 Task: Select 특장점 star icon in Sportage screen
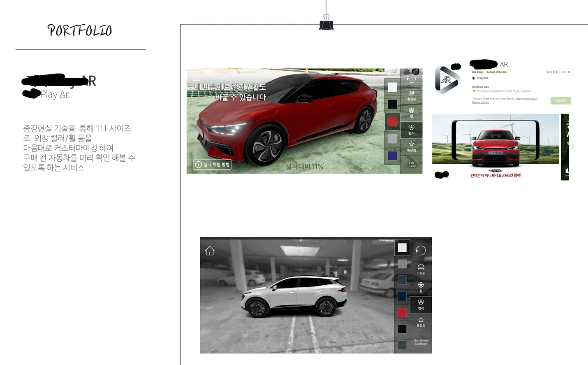[421, 321]
